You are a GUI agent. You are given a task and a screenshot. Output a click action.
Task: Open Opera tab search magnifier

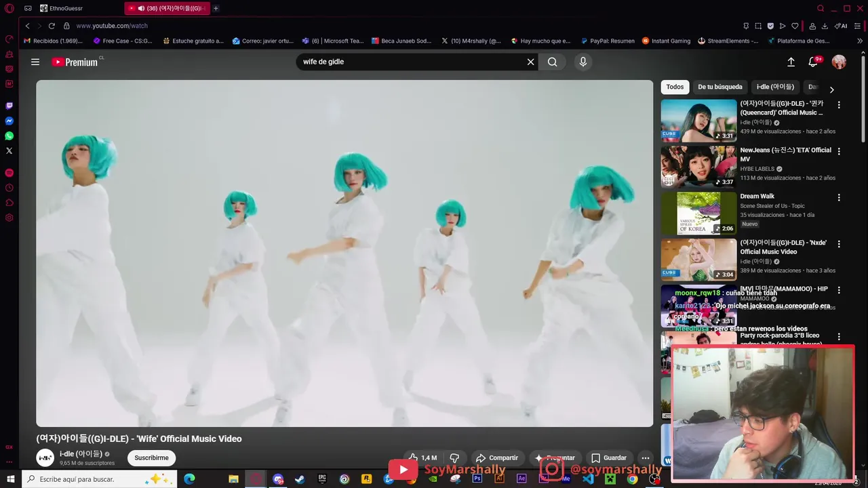821,8
